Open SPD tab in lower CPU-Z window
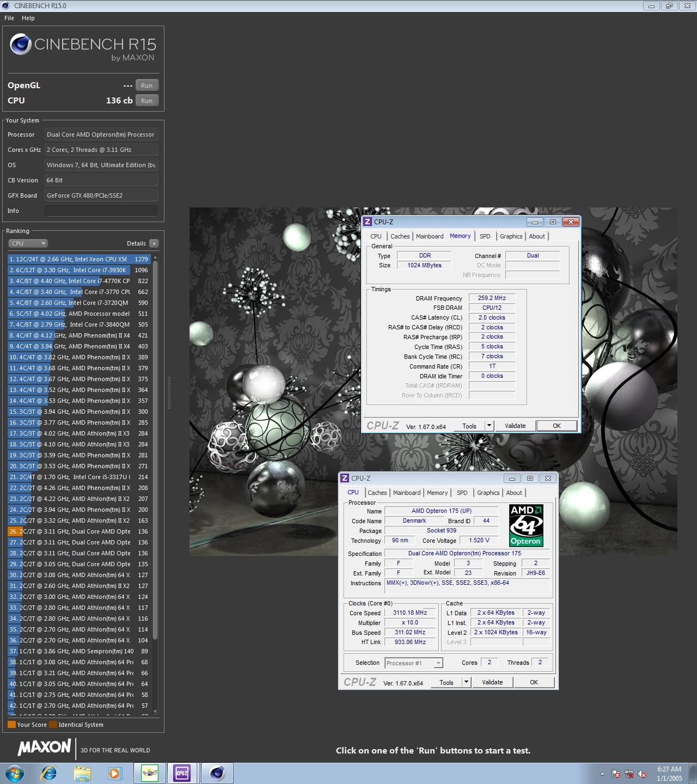The height and width of the screenshot is (784, 697). click(462, 493)
